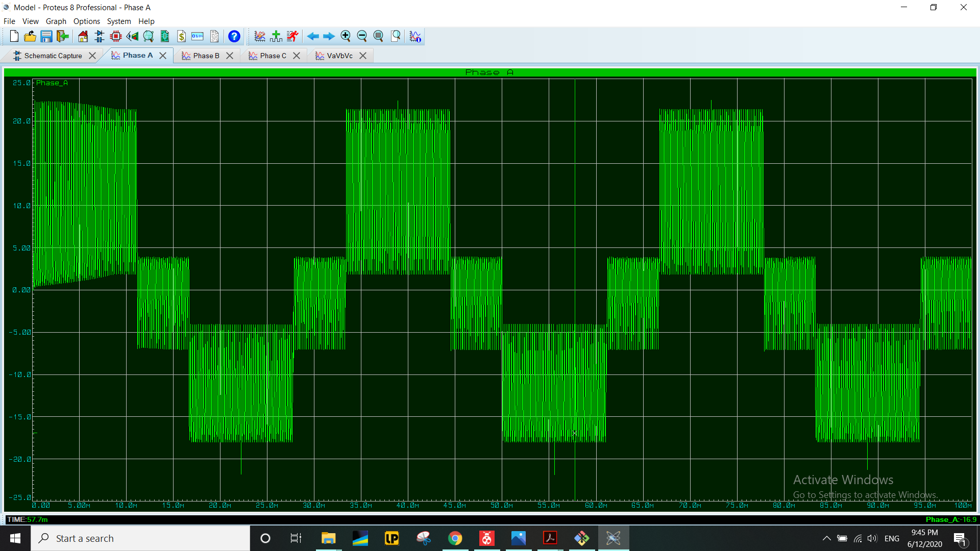Switch to the VaVbVc tab
Image resolution: width=980 pixels, height=551 pixels.
coord(339,56)
